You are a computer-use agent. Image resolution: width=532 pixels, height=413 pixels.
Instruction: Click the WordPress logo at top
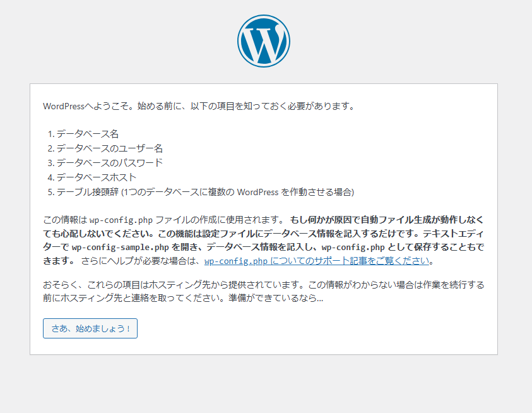pyautogui.click(x=264, y=41)
